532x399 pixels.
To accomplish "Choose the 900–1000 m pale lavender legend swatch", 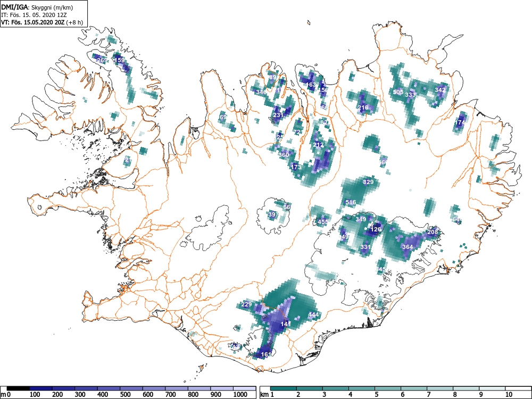I will pyautogui.click(x=222, y=388).
